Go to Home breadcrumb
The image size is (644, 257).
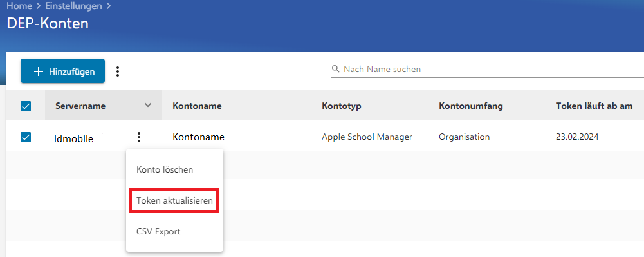19,6
